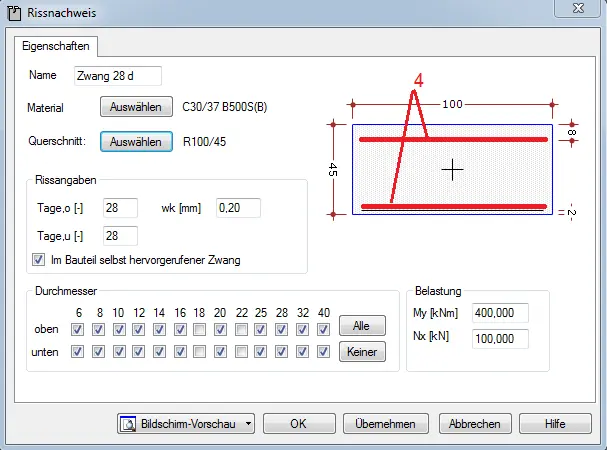Toggle oben diameter 14 checkbox
This screenshot has width=607, height=450.
(159, 330)
